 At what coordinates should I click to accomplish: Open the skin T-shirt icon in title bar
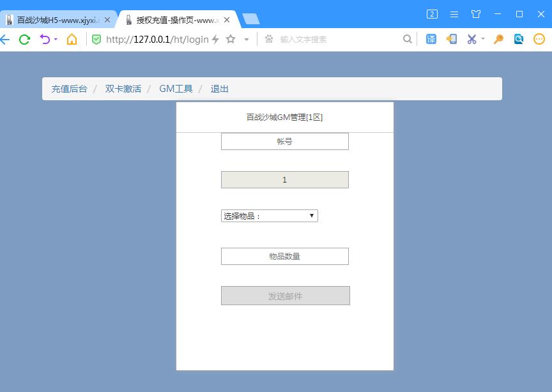476,14
